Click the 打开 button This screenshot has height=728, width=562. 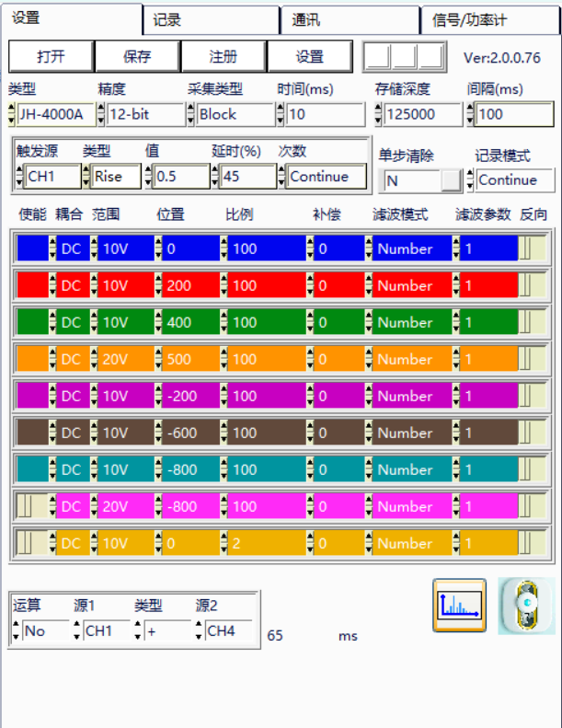[51, 57]
